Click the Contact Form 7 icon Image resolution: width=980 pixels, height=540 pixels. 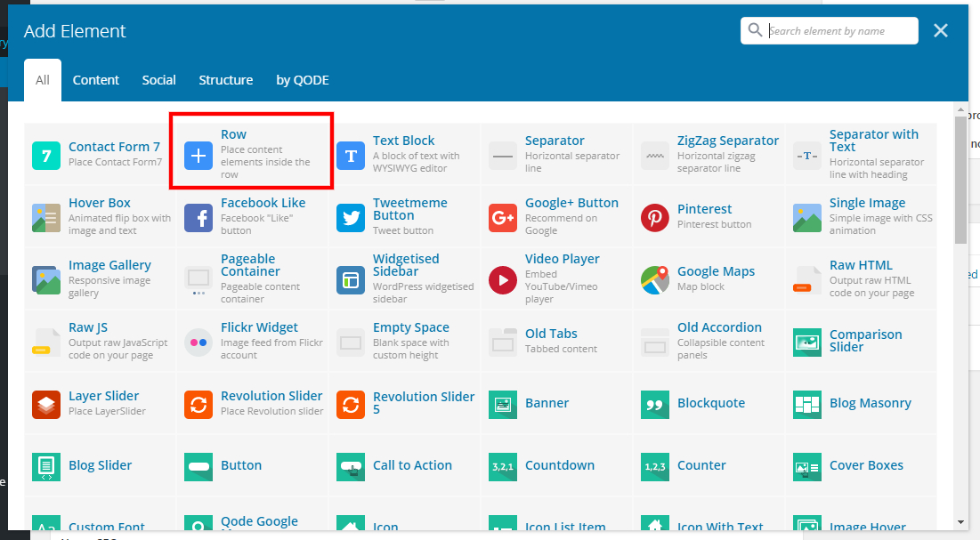click(46, 156)
